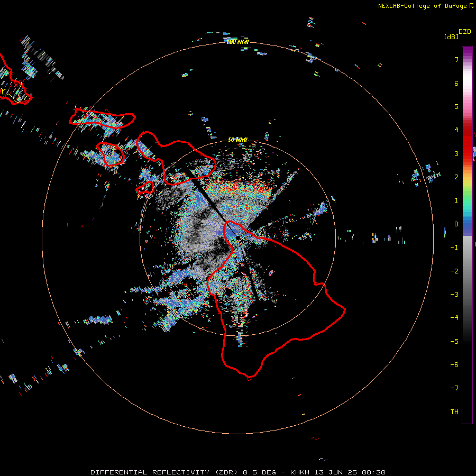Click the -2 value on the color scale
Image resolution: width=476 pixels, height=476 pixels.
(454, 271)
